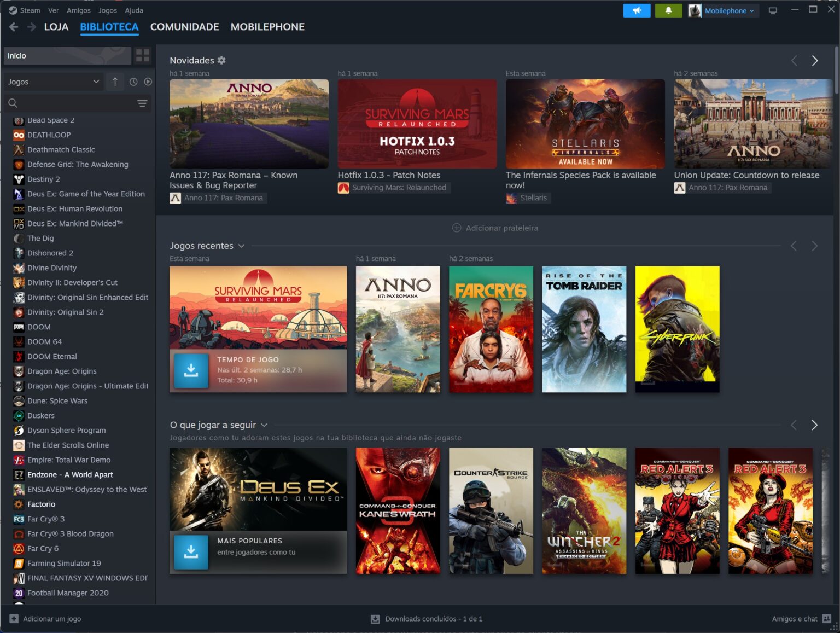Image resolution: width=840 pixels, height=633 pixels.
Task: Click Adicionar prateleira
Action: pyautogui.click(x=495, y=228)
